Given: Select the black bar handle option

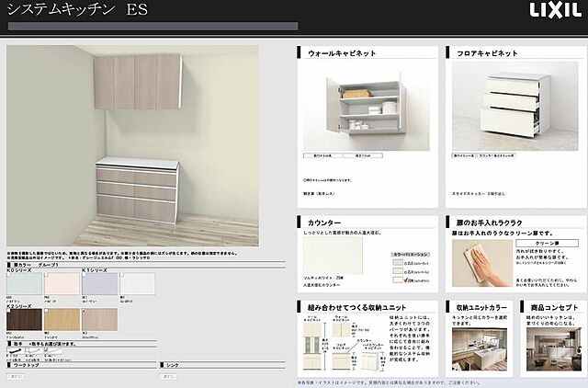Looking at the screenshot, I should [16, 351].
